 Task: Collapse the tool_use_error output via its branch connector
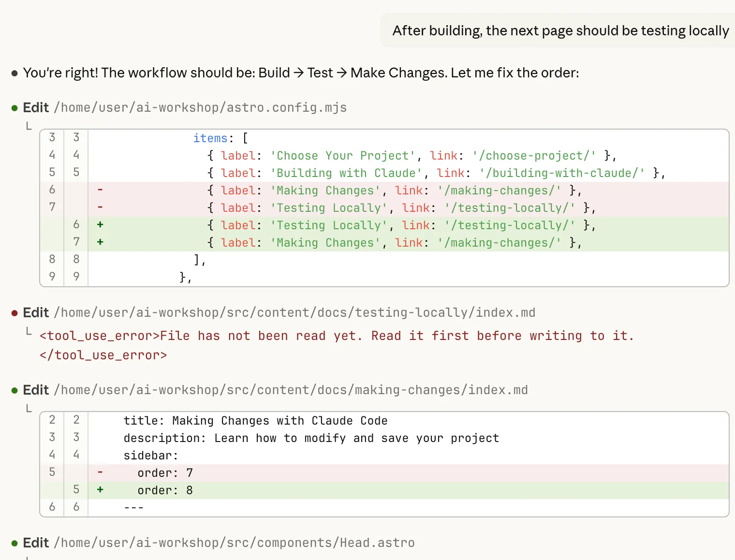coord(29,331)
